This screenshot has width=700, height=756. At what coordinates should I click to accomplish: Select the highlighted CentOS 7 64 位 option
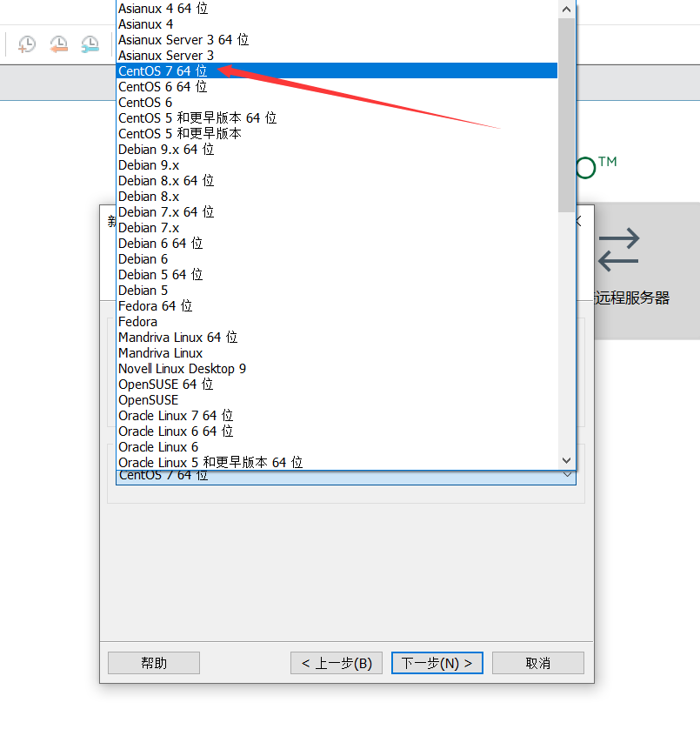click(x=337, y=70)
